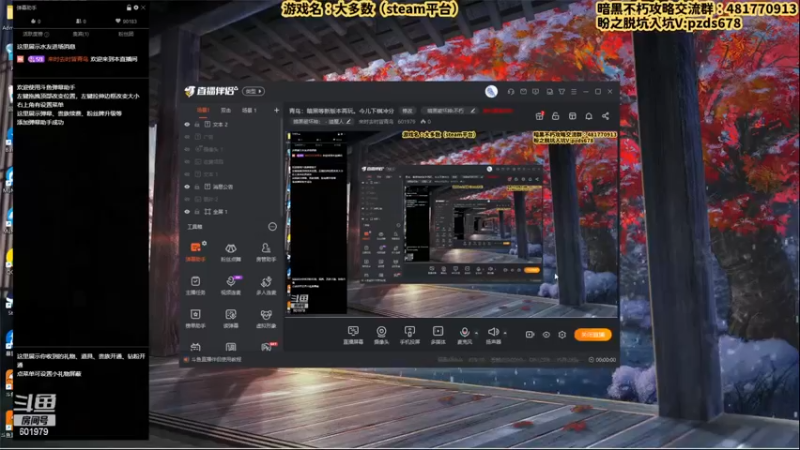Collapse the toolbox with the minus circle
The height and width of the screenshot is (450, 800).
[x=272, y=227]
